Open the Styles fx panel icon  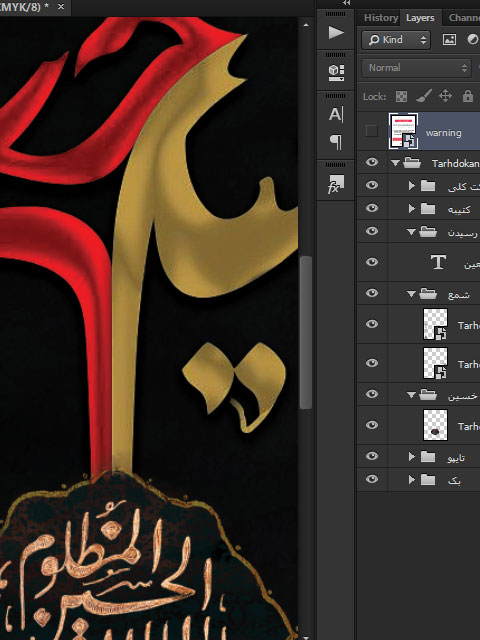(336, 184)
